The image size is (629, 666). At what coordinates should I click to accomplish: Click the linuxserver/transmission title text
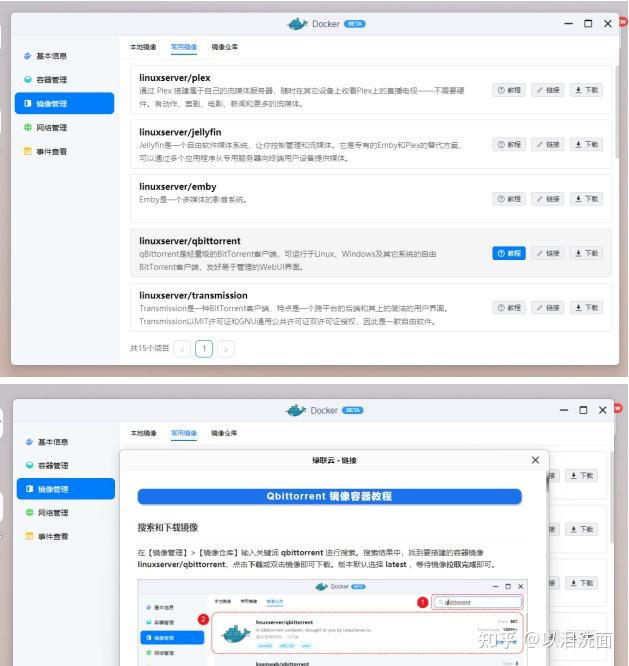(x=193, y=295)
